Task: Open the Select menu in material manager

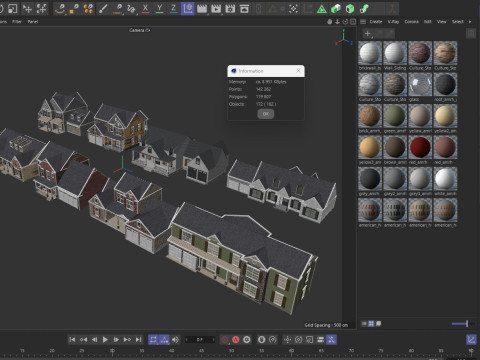Action: click(x=458, y=22)
